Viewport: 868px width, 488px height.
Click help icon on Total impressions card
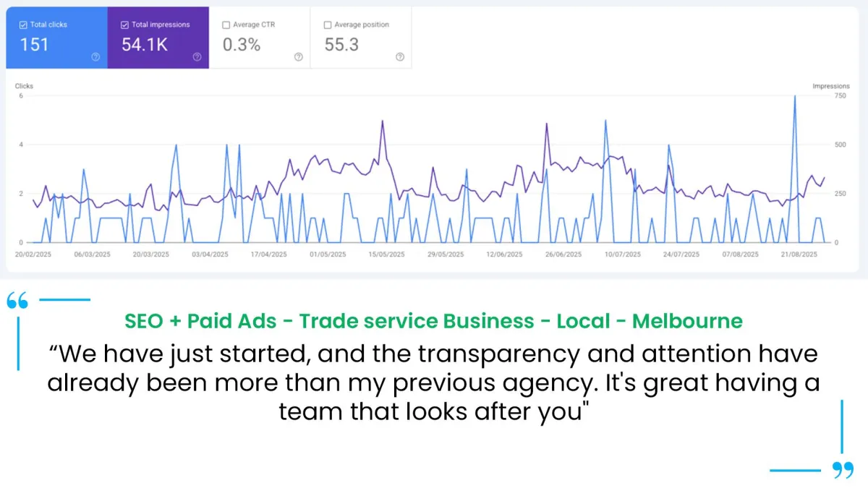coord(197,57)
